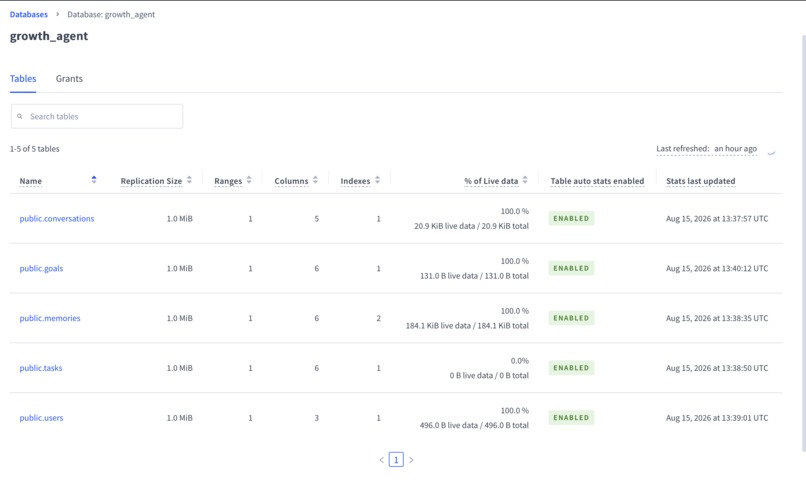Open public.memories table
Screen dimensions: 806x484
click(x=50, y=318)
